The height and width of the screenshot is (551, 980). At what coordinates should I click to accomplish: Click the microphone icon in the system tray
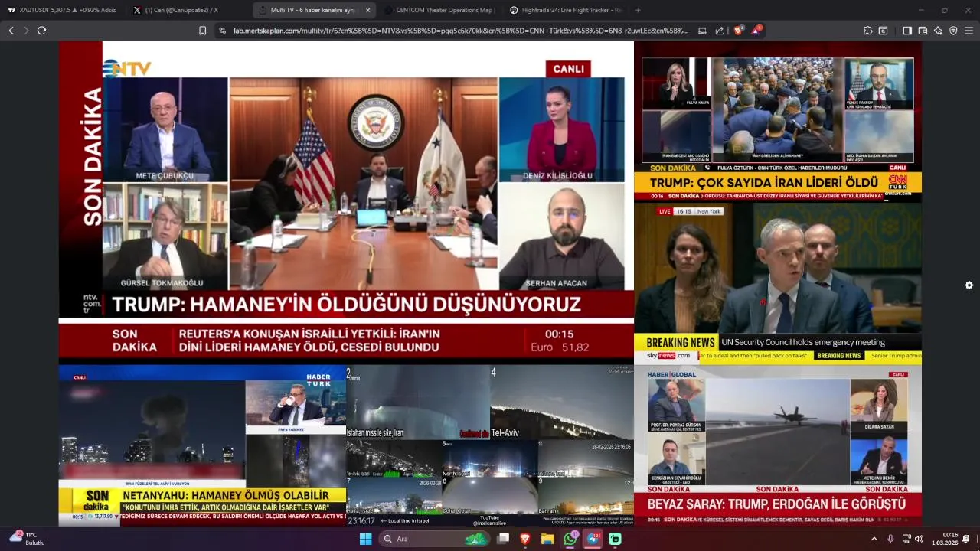pos(890,539)
